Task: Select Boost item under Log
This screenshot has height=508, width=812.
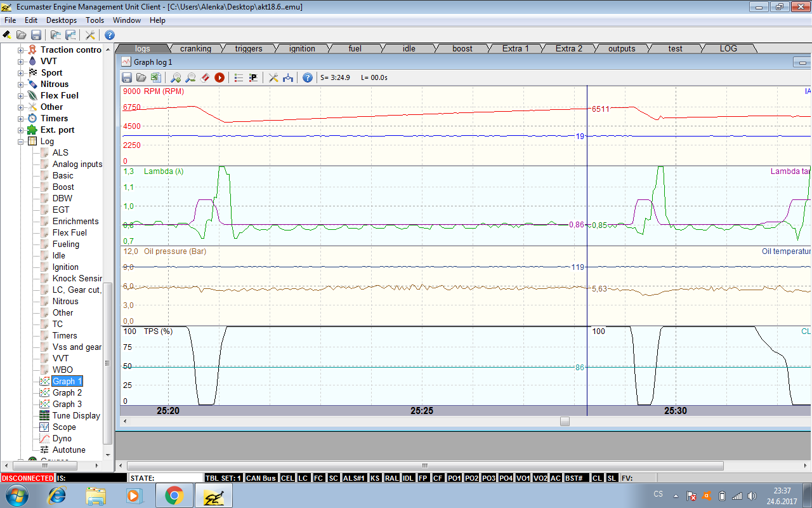Action: pyautogui.click(x=63, y=187)
